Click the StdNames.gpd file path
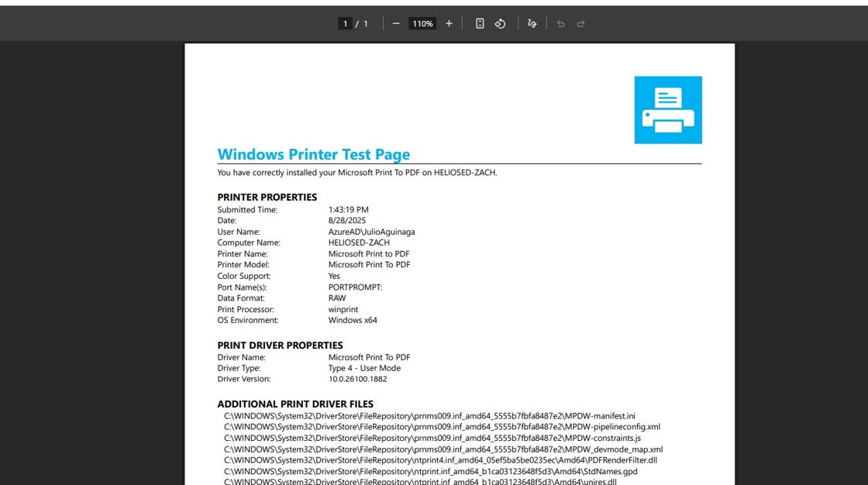The width and height of the screenshot is (868, 485). coord(431,472)
